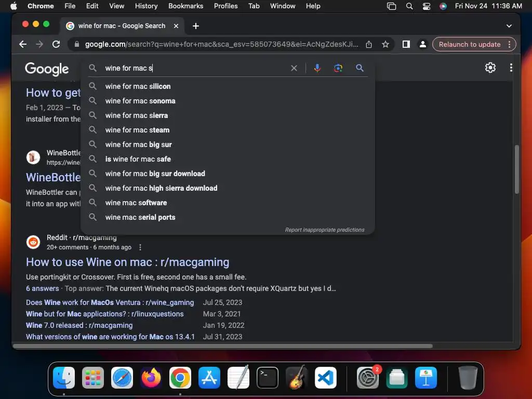
Task: Pick suggestion 'wine mac serial ports'
Action: click(x=228, y=217)
